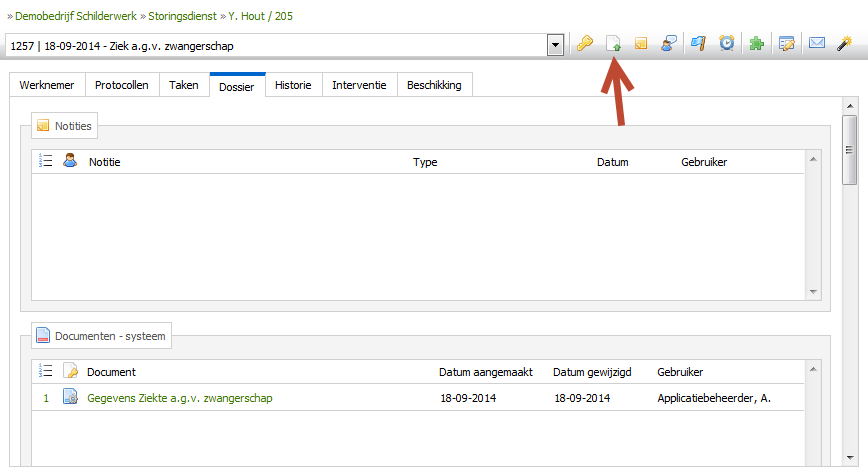
Task: Go to the Beschikking tab
Action: pyautogui.click(x=434, y=86)
